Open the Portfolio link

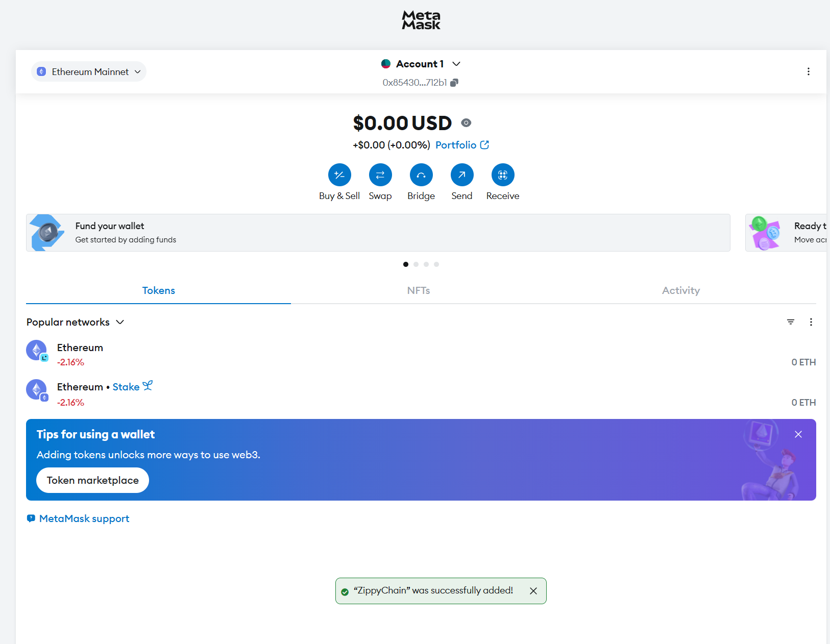point(462,145)
